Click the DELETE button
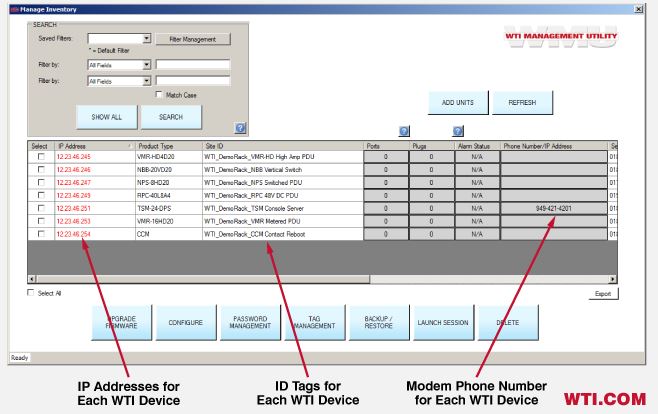Viewport: 658px width, 414px height. point(508,322)
